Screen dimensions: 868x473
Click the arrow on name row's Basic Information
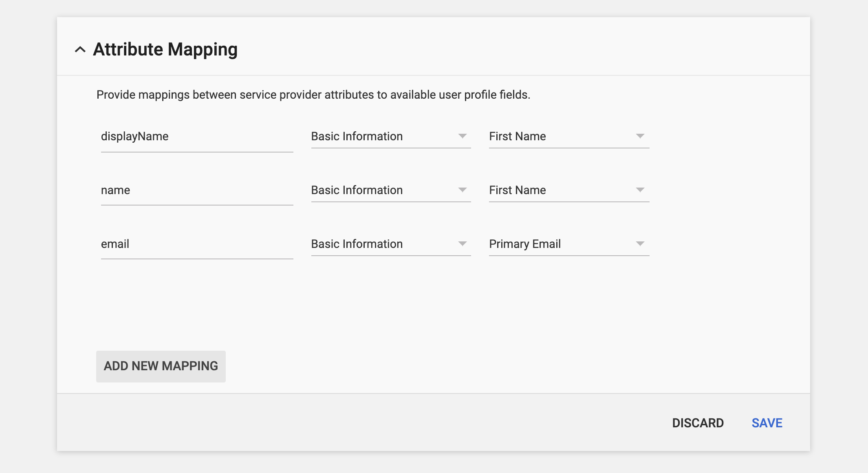pos(462,190)
